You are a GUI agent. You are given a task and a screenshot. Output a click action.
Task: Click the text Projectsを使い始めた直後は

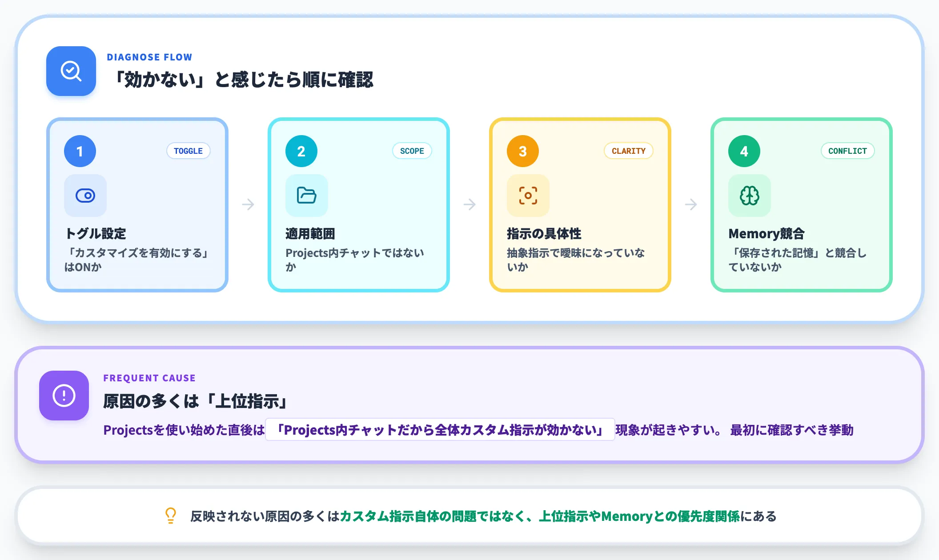point(184,430)
